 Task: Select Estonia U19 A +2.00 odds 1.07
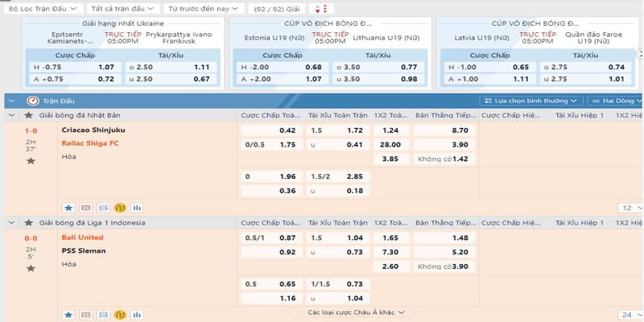283,79
